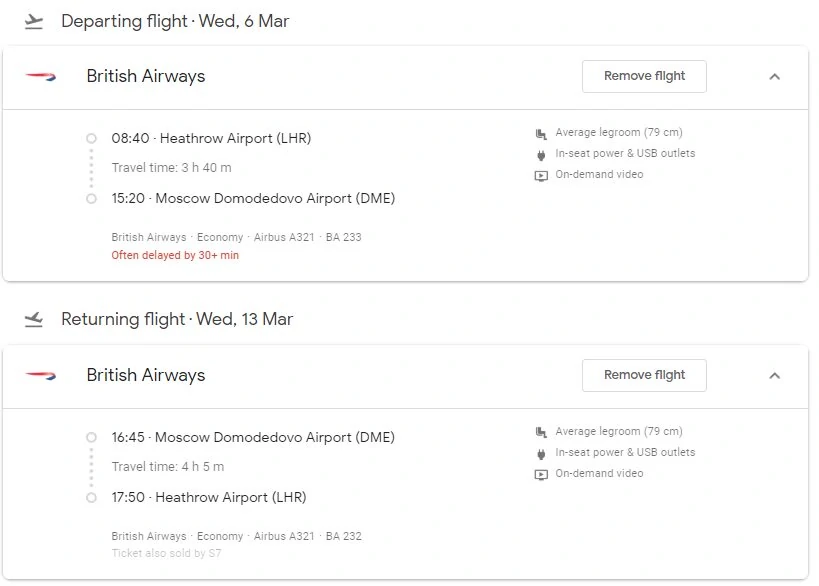Click the 15:20 Moscow Domodedovo arrival circle
The height and width of the screenshot is (586, 819).
point(91,198)
